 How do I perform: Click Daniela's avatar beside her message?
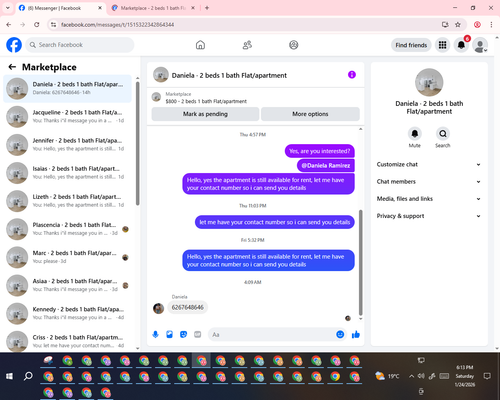pyautogui.click(x=158, y=308)
